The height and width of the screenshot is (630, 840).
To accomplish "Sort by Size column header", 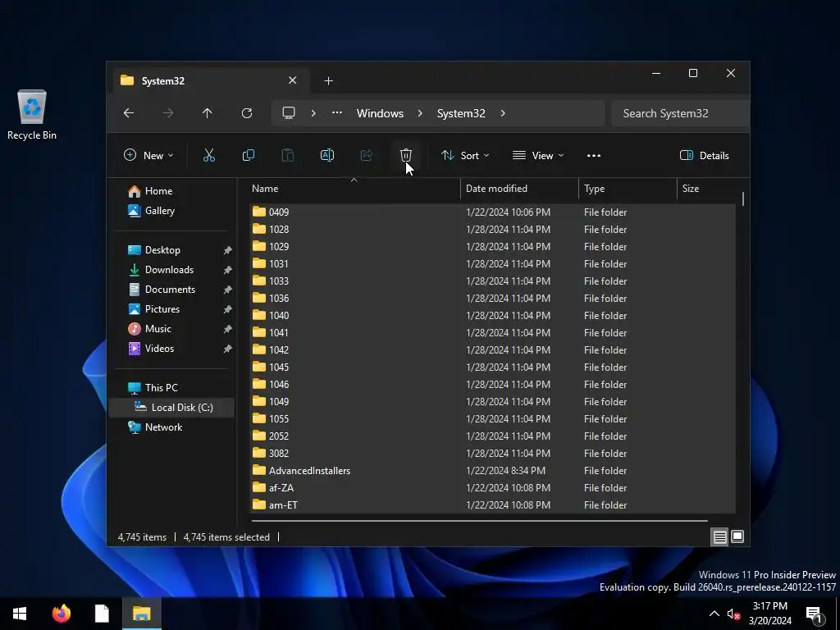I will pyautogui.click(x=706, y=189).
